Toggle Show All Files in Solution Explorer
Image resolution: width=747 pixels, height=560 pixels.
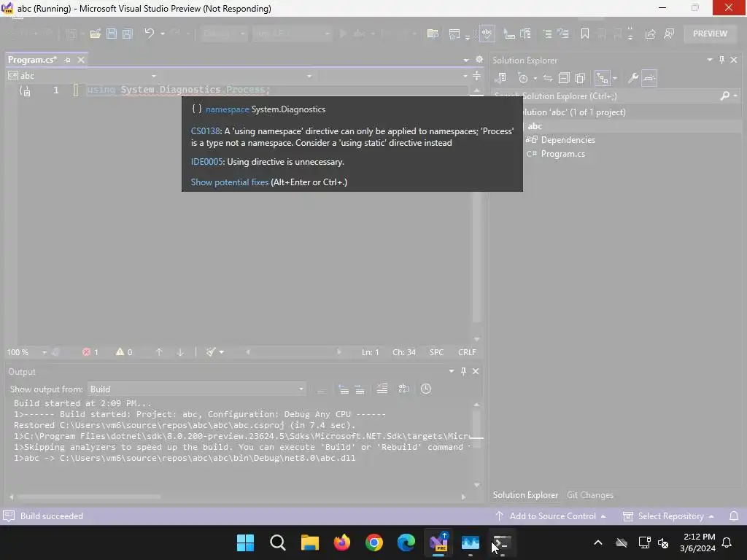point(580,78)
